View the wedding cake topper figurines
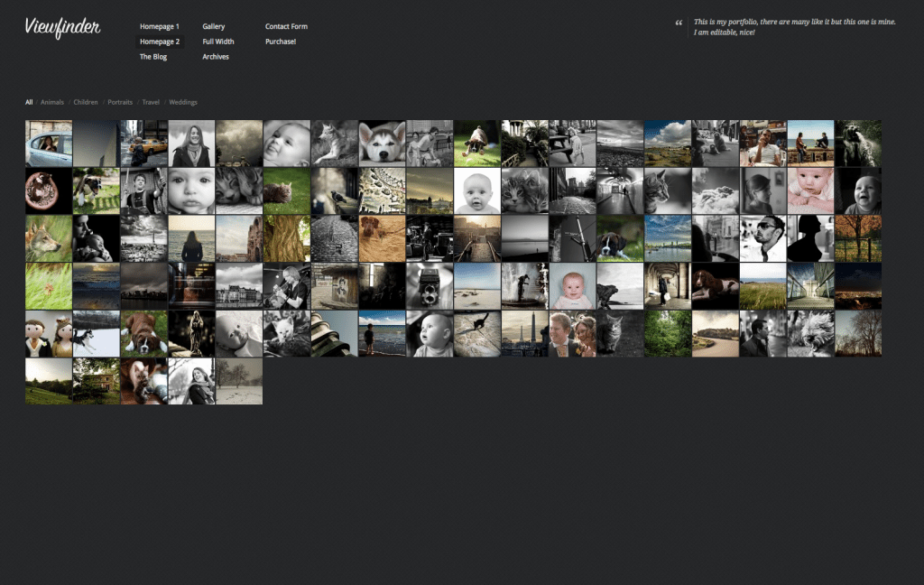 click(x=49, y=334)
